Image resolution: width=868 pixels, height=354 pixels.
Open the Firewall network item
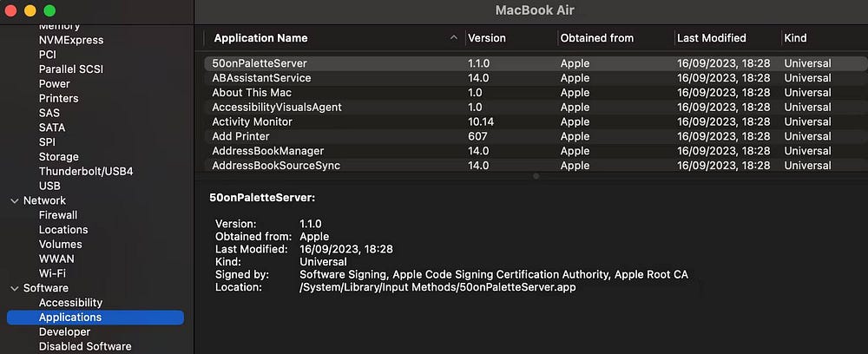pos(58,215)
